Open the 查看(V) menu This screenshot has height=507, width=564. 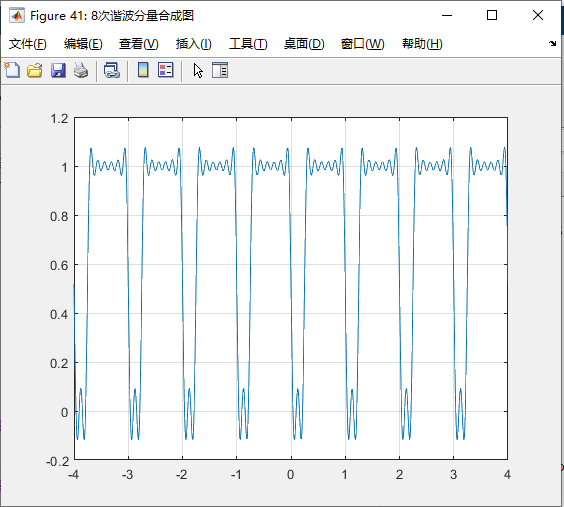pos(138,44)
